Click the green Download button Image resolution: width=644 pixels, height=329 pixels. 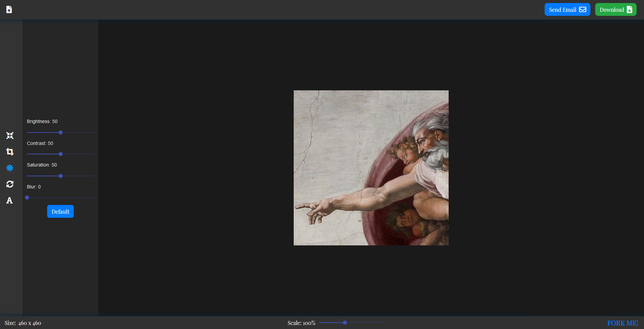[x=615, y=9]
